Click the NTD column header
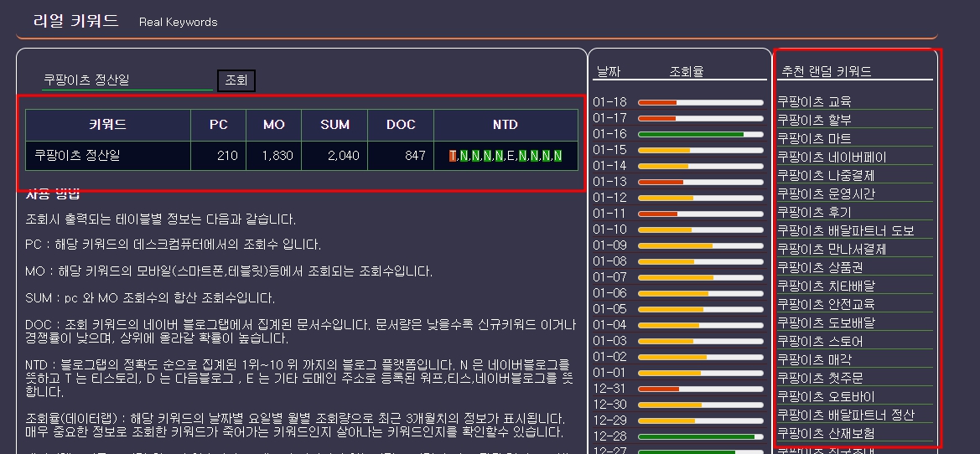 coord(505,125)
